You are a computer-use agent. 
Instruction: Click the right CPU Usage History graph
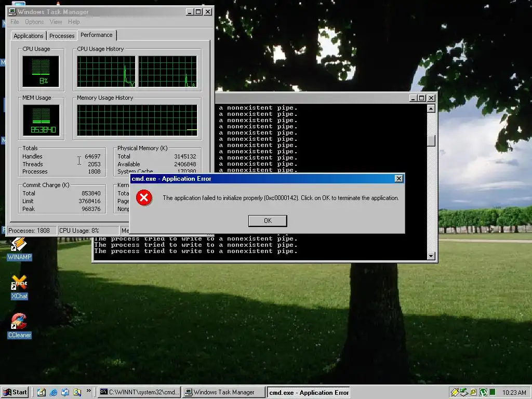click(168, 72)
